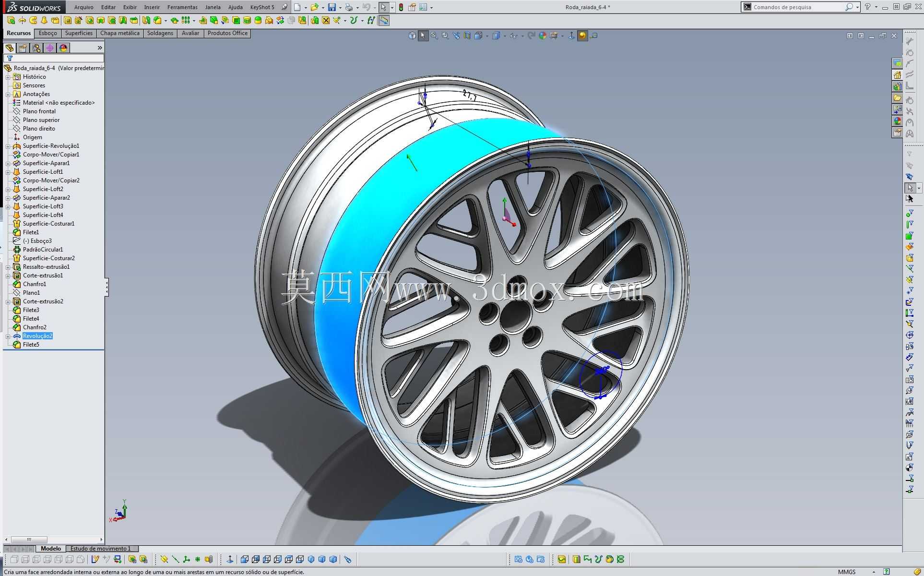Click the help question mark icon

tap(867, 7)
